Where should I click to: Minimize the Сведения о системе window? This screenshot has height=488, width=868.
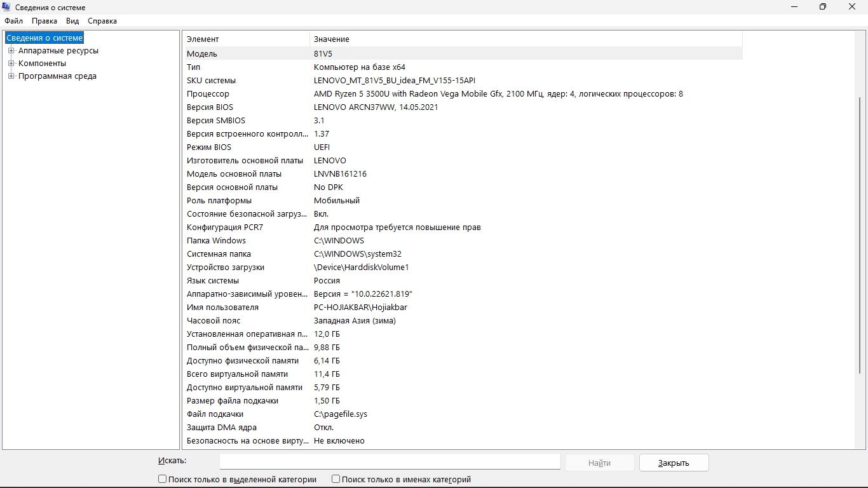point(794,7)
